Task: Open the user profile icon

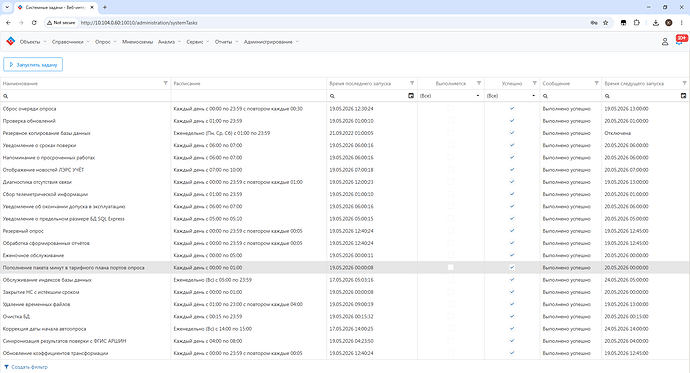Action: pos(665,42)
